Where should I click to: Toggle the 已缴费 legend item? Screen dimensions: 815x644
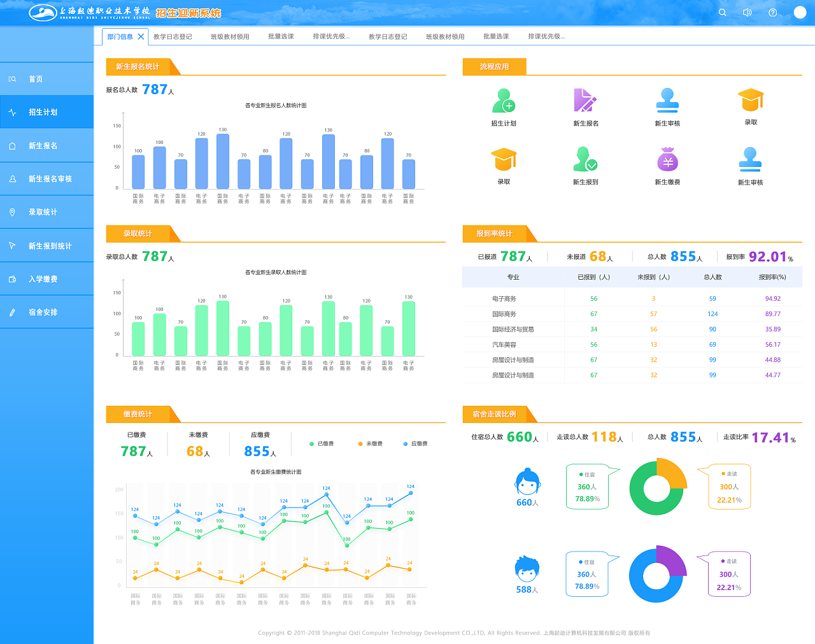(322, 443)
